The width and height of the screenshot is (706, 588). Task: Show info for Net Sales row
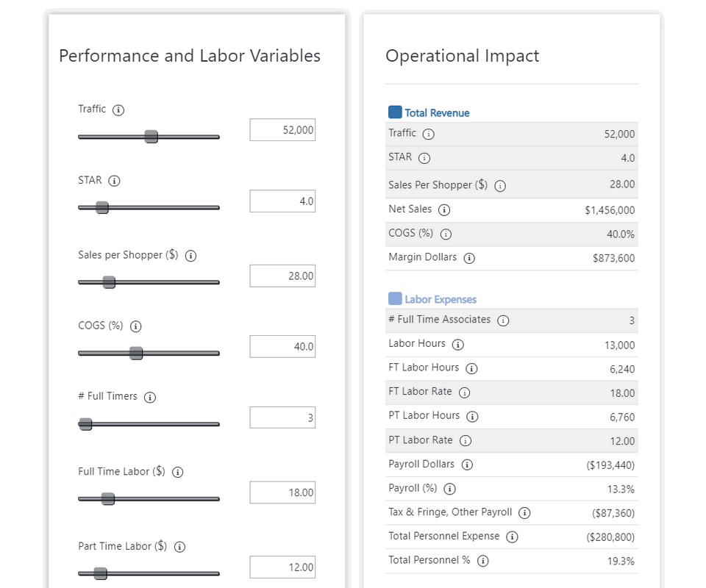[x=443, y=210]
